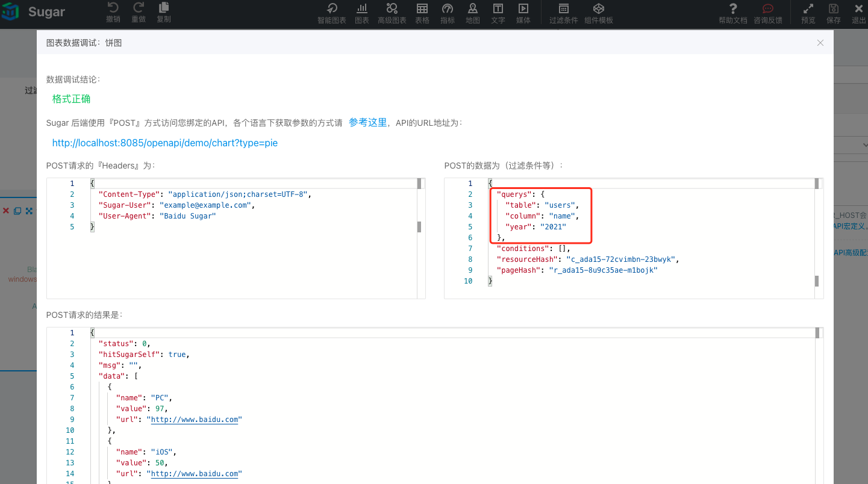Click the "User-Agent" header line
The image size is (868, 484).
click(157, 216)
